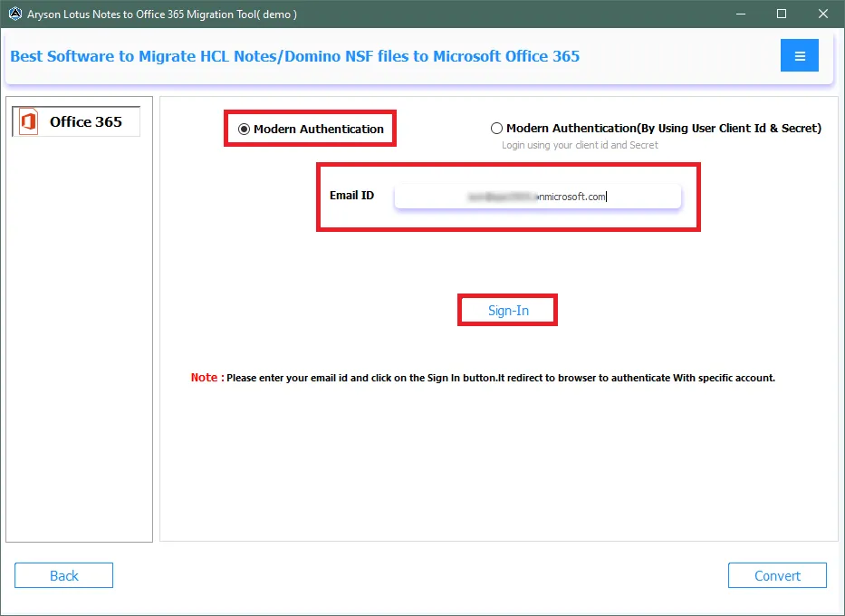Screen dimensions: 845x616
Task: Close the Aryson migration tool window
Action: [823, 14]
